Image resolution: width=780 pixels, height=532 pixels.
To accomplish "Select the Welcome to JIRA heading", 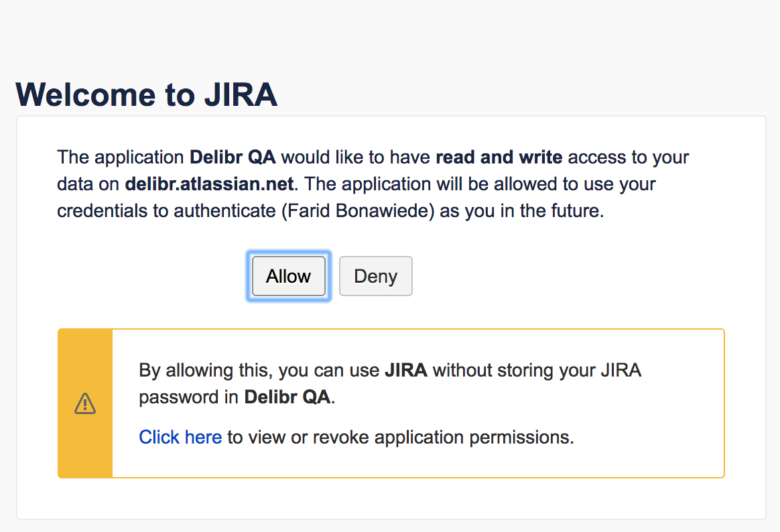I will point(146,94).
